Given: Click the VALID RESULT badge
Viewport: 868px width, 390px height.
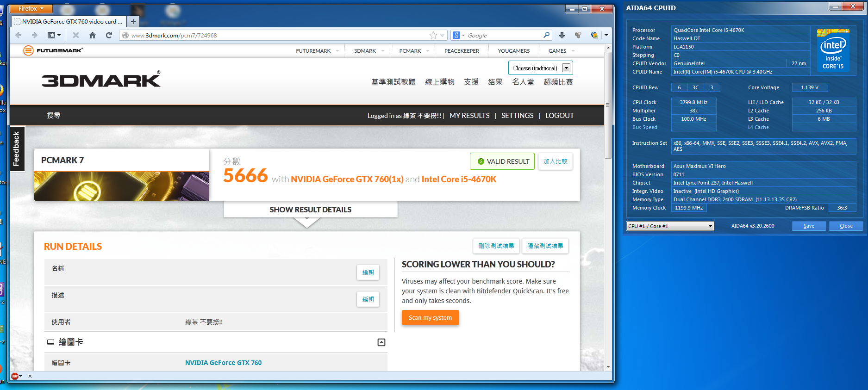Looking at the screenshot, I should 502,161.
